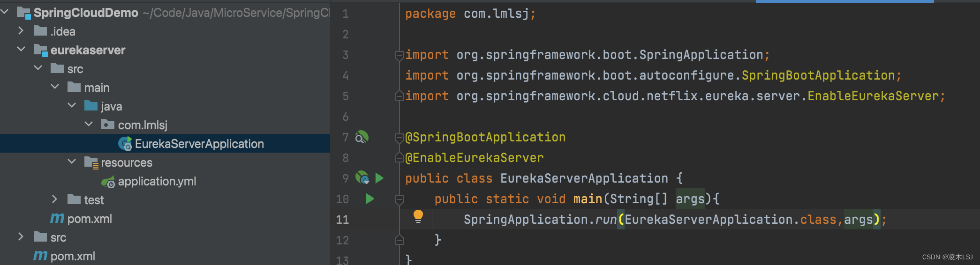Viewport: 980px width, 265px height.
Task: Collapse the java folder
Action: 72,105
